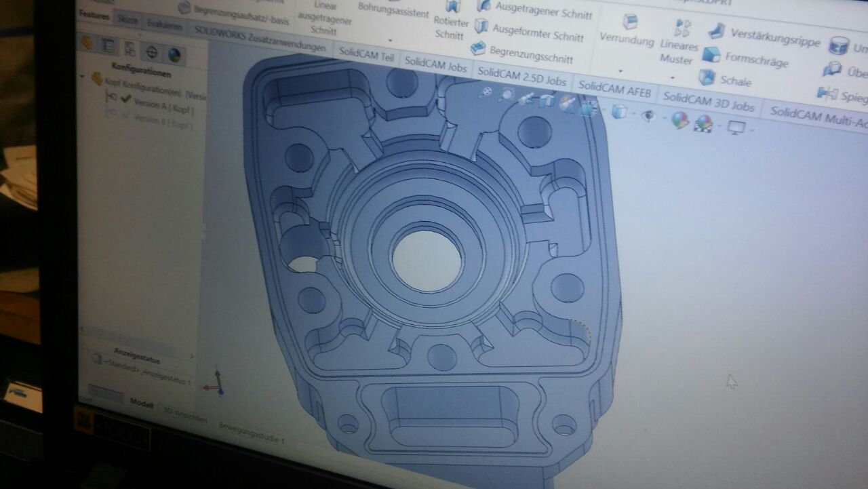Click the Zoom to Area magnifier icon
The image size is (868, 489).
tap(505, 96)
